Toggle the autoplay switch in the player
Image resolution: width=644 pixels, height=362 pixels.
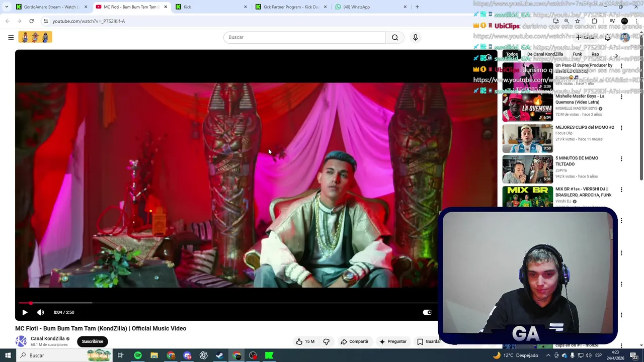point(427,312)
